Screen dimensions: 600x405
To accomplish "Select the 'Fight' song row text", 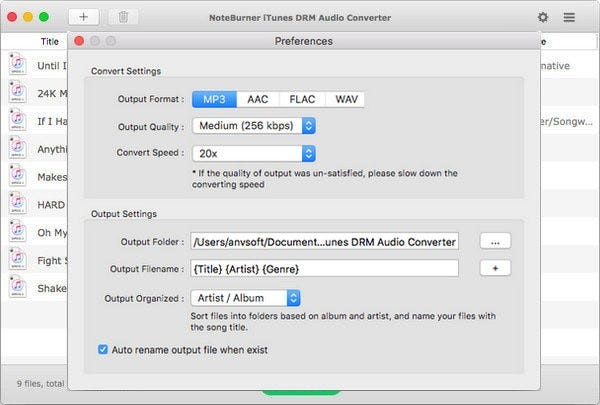I will coord(52,261).
